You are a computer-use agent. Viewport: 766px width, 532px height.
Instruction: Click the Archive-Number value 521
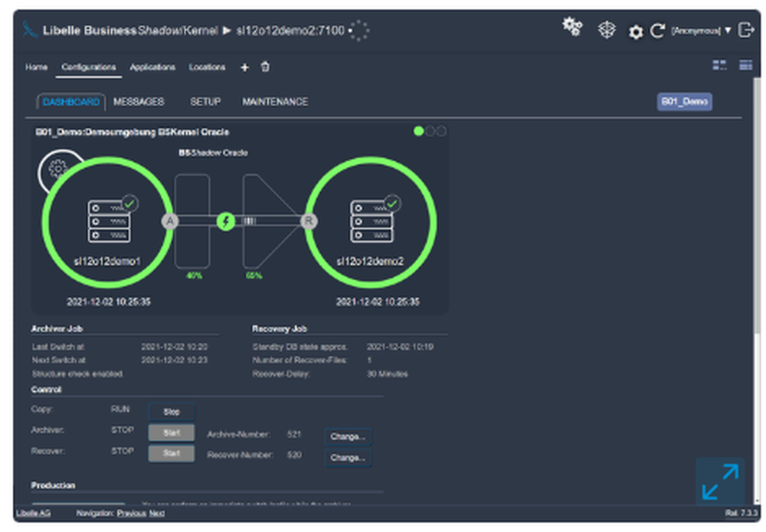[x=294, y=434]
